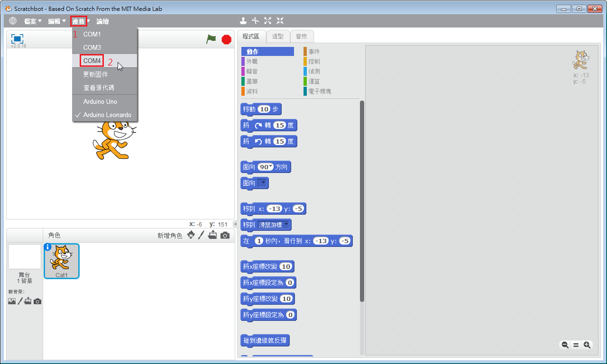Choose new sprite from library icon
This screenshot has height=364, width=607.
[191, 235]
